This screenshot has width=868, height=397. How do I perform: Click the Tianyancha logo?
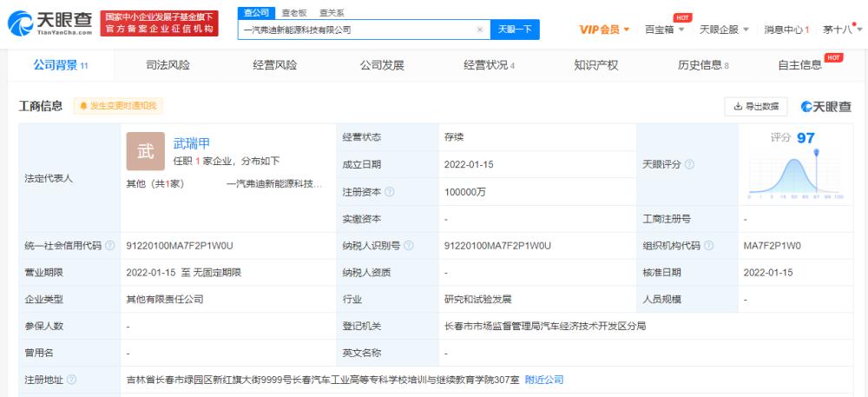point(49,23)
